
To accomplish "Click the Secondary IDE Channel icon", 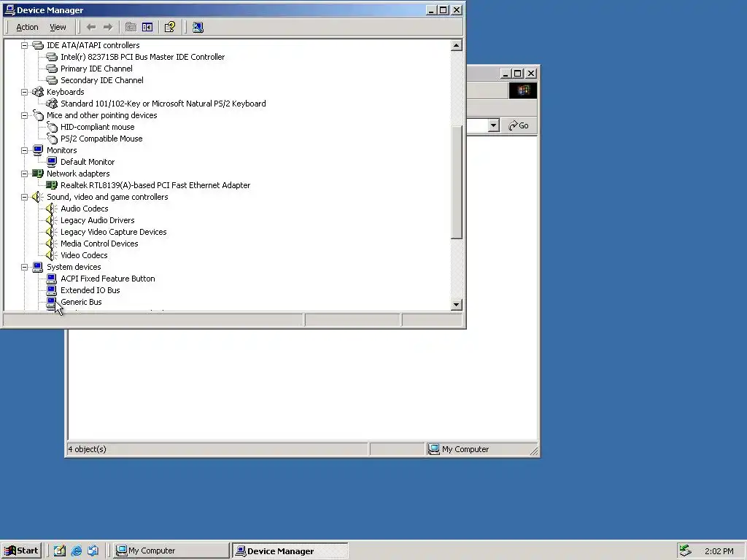I will pyautogui.click(x=52, y=80).
